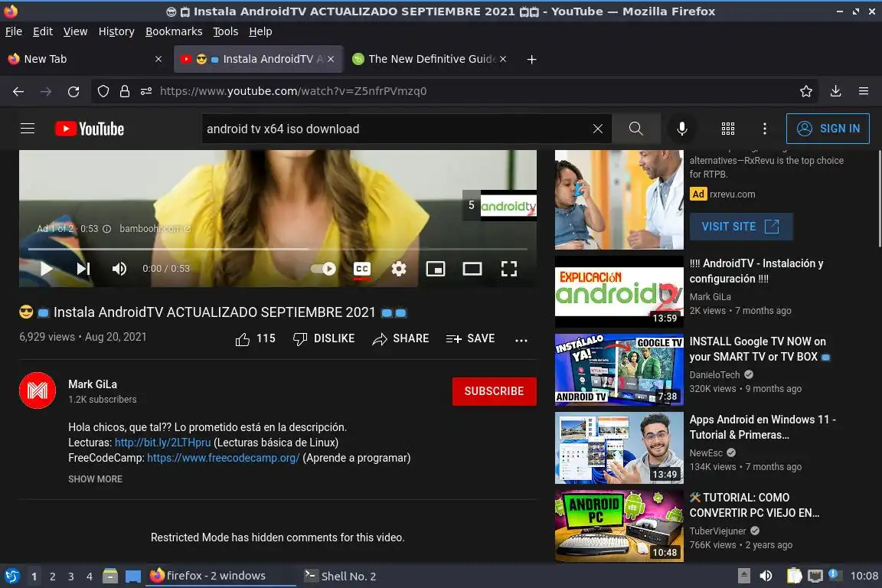Viewport: 882px width, 588px height.
Task: Open the Help menu
Action: click(260, 31)
